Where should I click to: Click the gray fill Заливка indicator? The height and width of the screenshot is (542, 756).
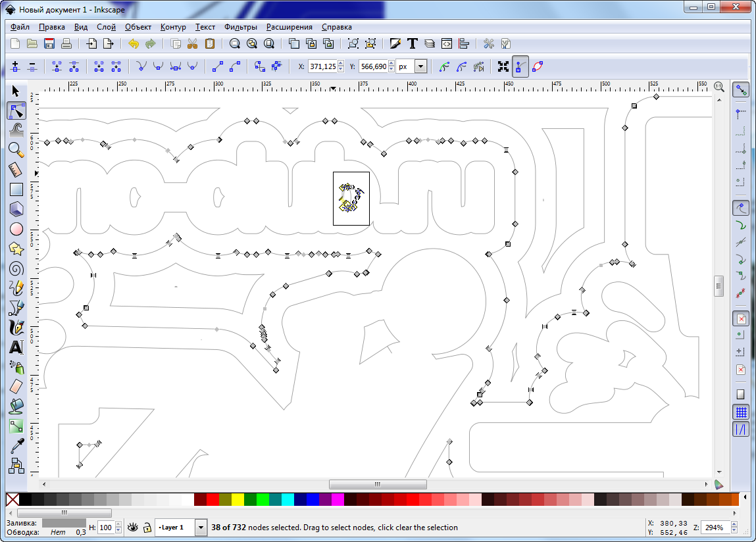point(64,523)
